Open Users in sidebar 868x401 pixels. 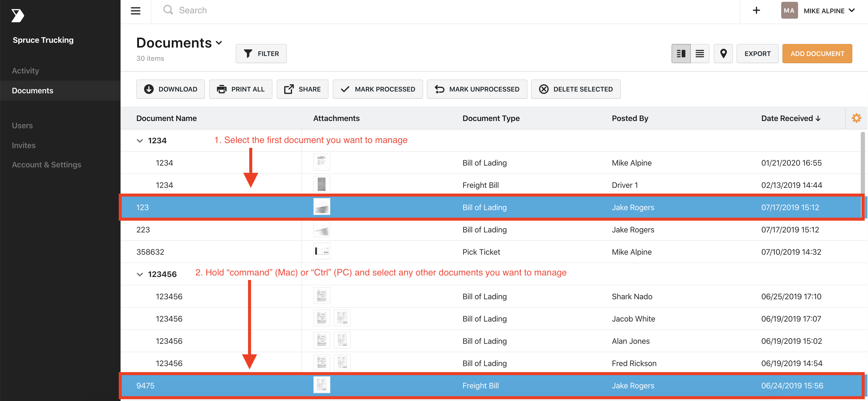tap(22, 126)
